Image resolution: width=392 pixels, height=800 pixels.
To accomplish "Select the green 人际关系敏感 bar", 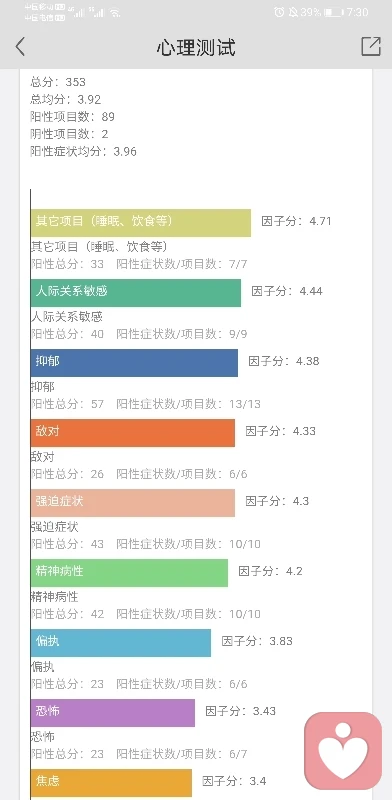I will (x=136, y=293).
